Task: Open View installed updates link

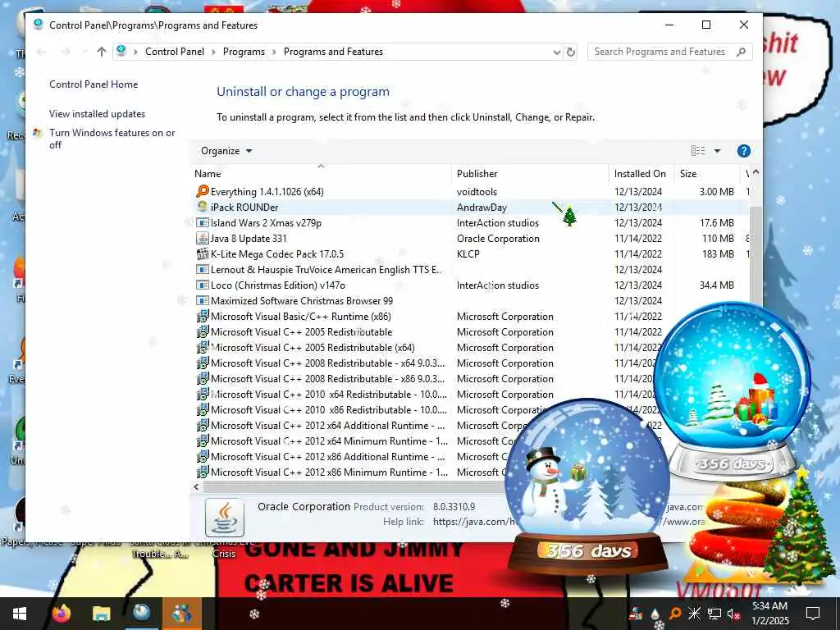Action: coord(97,113)
